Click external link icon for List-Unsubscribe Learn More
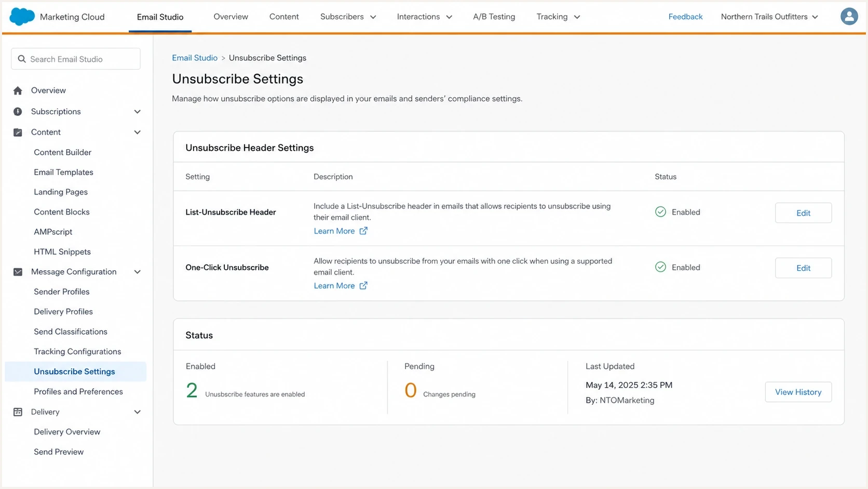The image size is (868, 489). pyautogui.click(x=363, y=231)
